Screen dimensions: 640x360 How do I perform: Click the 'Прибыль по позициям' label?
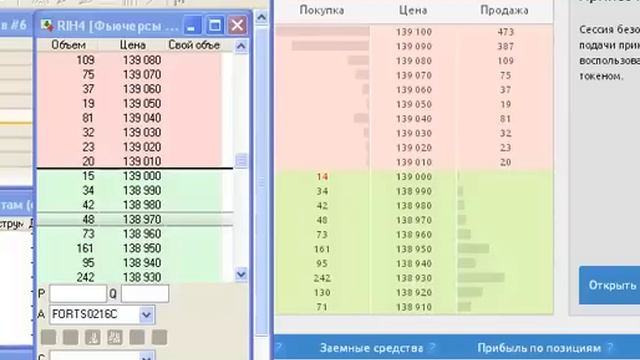[539, 348]
